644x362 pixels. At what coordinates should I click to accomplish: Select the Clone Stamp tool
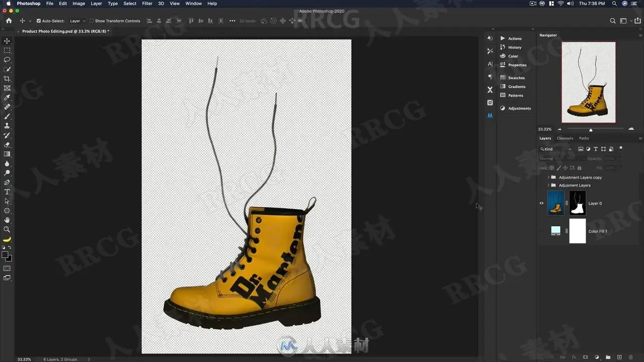click(7, 126)
